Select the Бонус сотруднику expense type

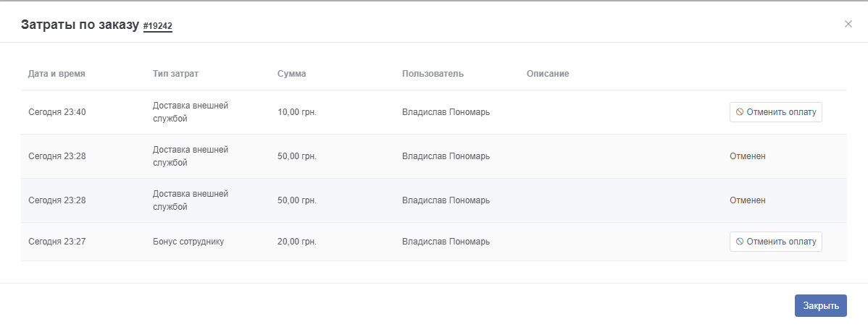188,242
